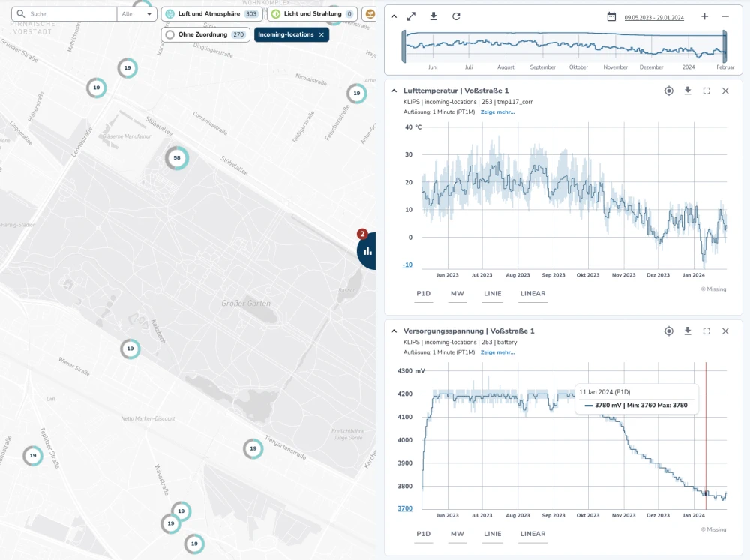Edit Versorgungsspannung y-axis minimum 3700

pyautogui.click(x=405, y=508)
